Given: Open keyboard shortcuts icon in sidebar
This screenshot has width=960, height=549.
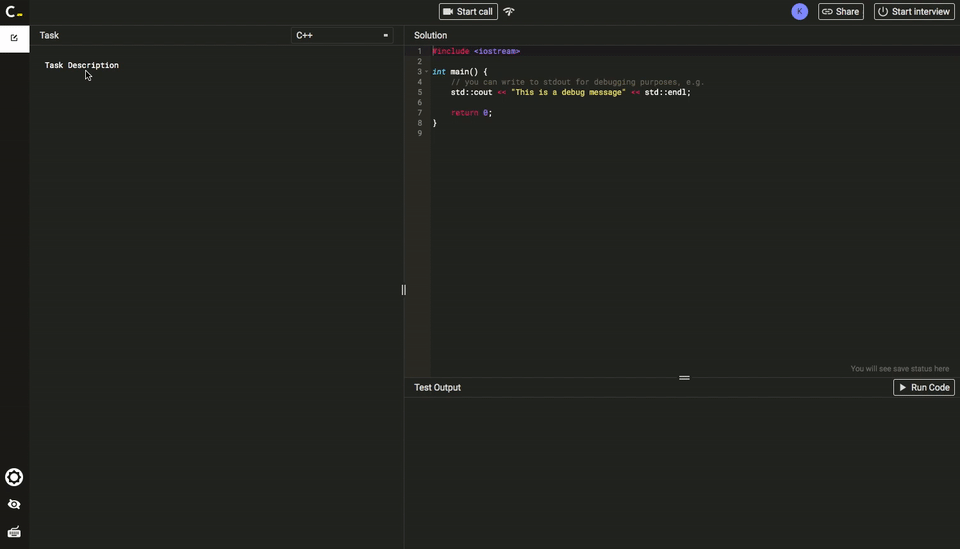Looking at the screenshot, I should [14, 532].
